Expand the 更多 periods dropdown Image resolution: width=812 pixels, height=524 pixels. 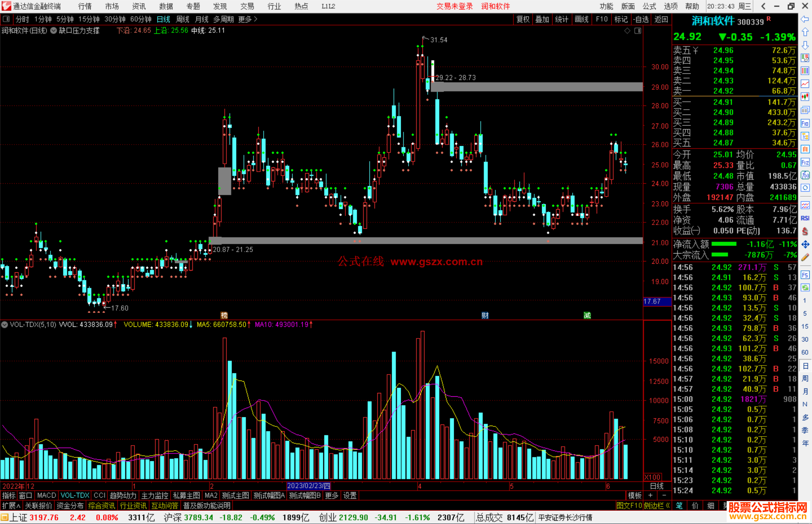point(248,19)
